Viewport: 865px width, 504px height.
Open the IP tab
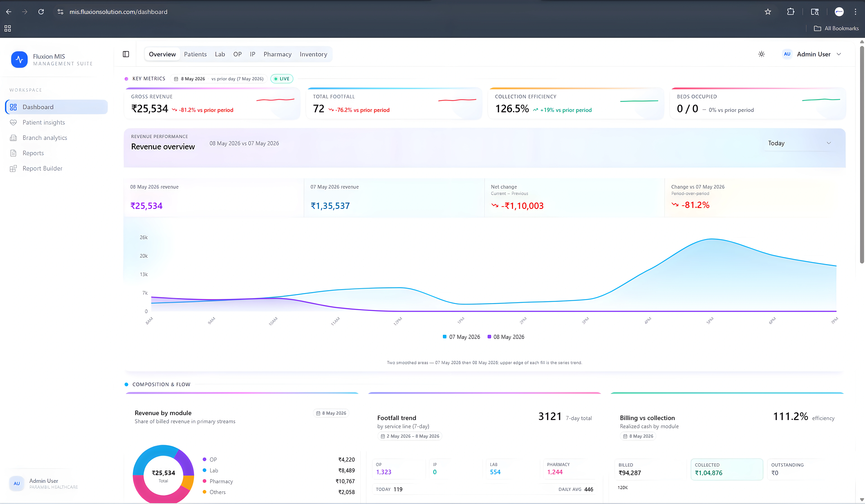click(253, 54)
